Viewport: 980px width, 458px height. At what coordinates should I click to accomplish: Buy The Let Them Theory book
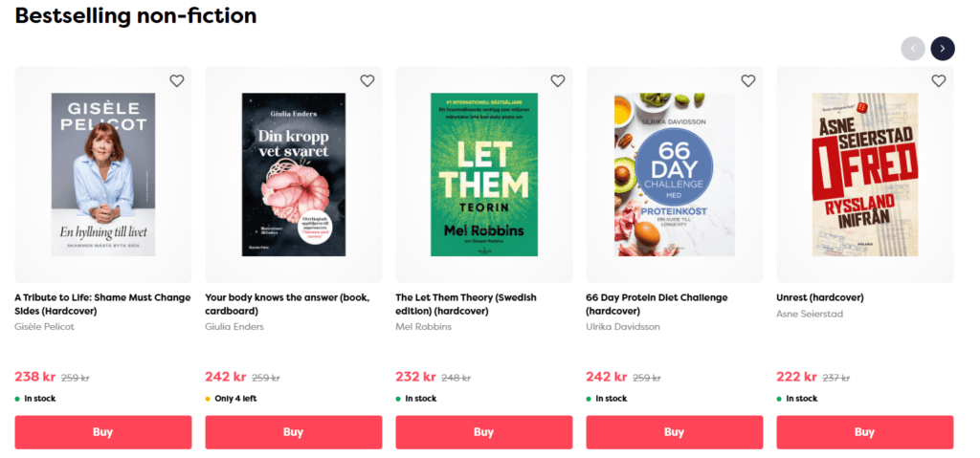(483, 432)
